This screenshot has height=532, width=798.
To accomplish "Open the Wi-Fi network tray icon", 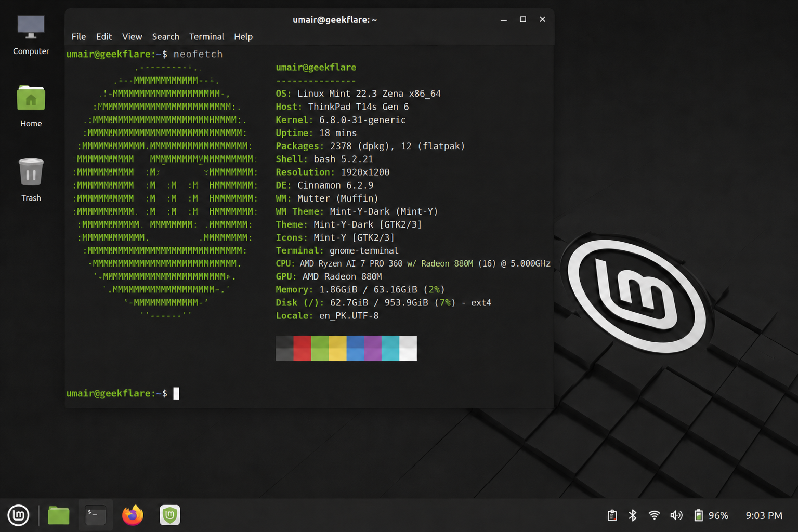I will tap(655, 515).
